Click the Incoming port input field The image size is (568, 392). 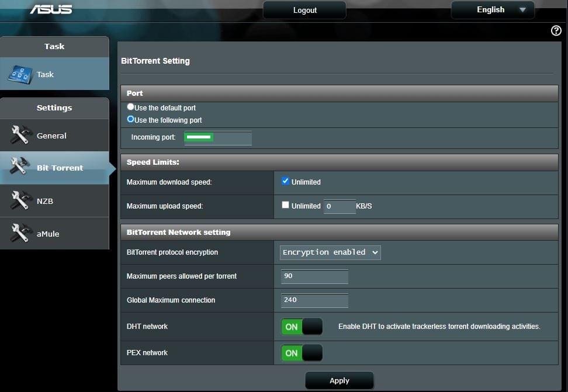pos(218,138)
